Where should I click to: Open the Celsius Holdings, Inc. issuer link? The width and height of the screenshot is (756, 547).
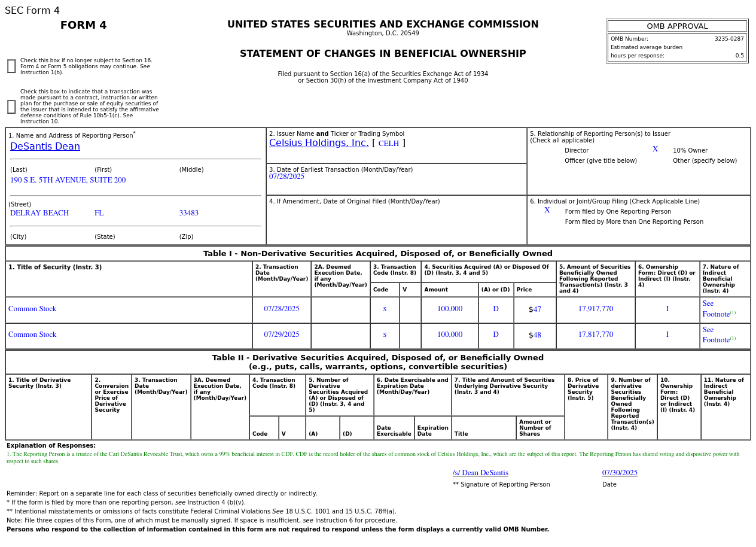(x=319, y=143)
